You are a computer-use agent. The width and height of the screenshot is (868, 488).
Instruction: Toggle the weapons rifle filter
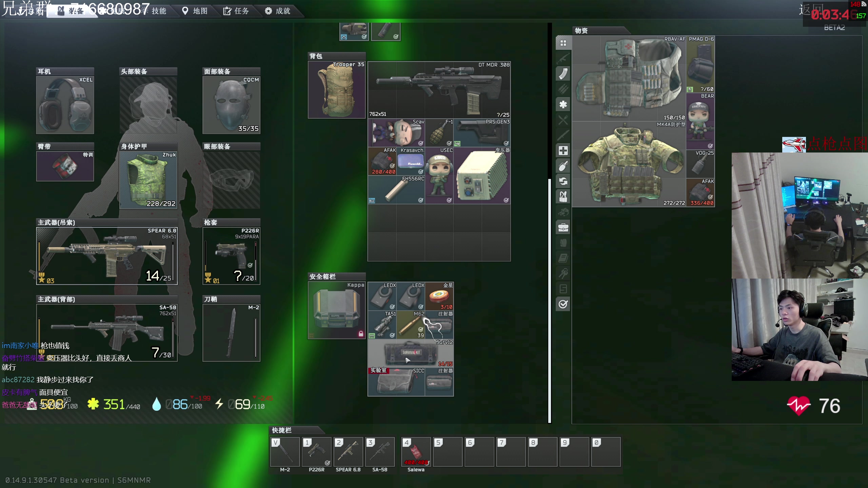563,58
